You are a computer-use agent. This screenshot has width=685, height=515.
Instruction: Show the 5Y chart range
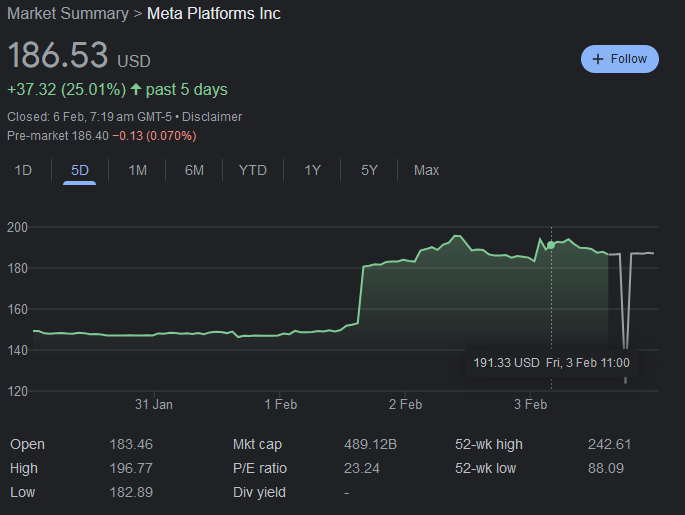coord(369,170)
